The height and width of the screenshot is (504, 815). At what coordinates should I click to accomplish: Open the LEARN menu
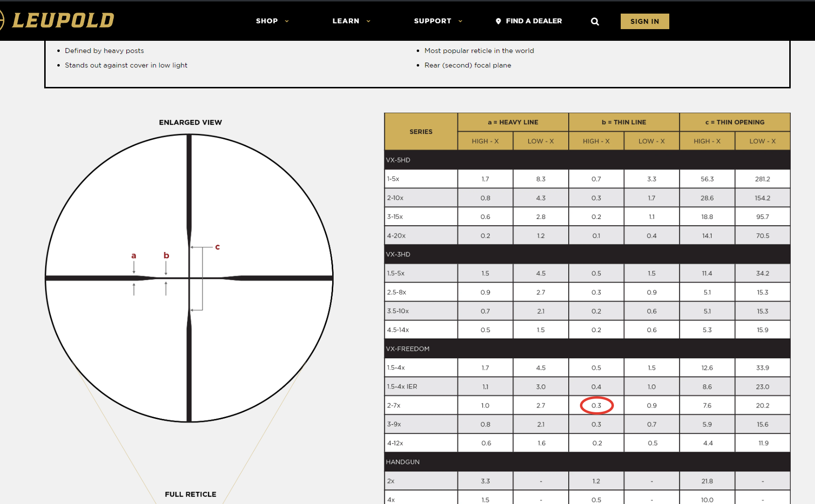pos(346,21)
